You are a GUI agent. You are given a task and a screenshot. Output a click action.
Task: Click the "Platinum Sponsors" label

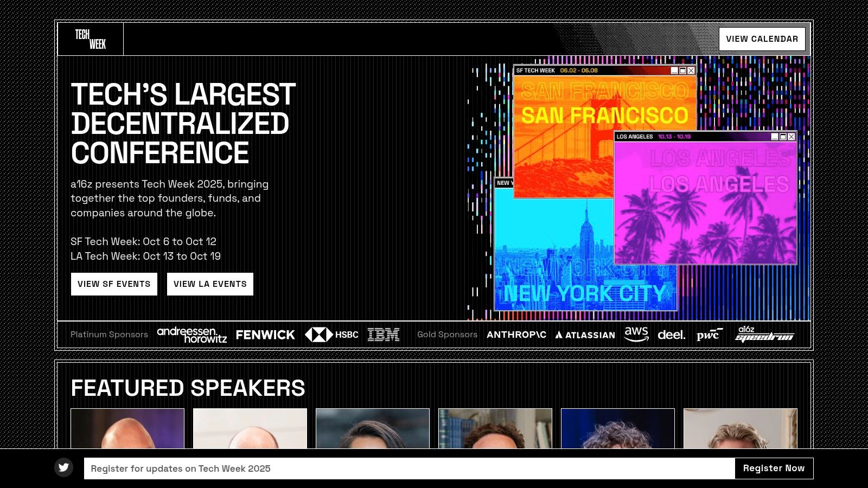click(x=109, y=335)
